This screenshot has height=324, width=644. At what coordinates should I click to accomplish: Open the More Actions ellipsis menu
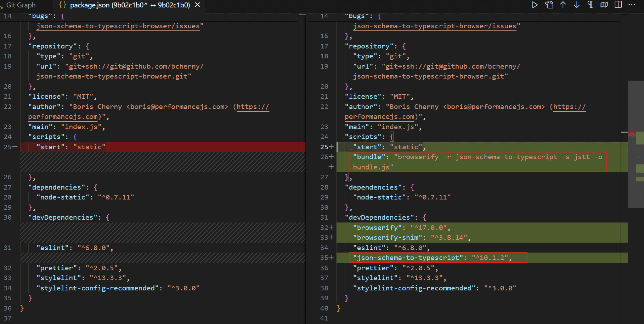632,5
